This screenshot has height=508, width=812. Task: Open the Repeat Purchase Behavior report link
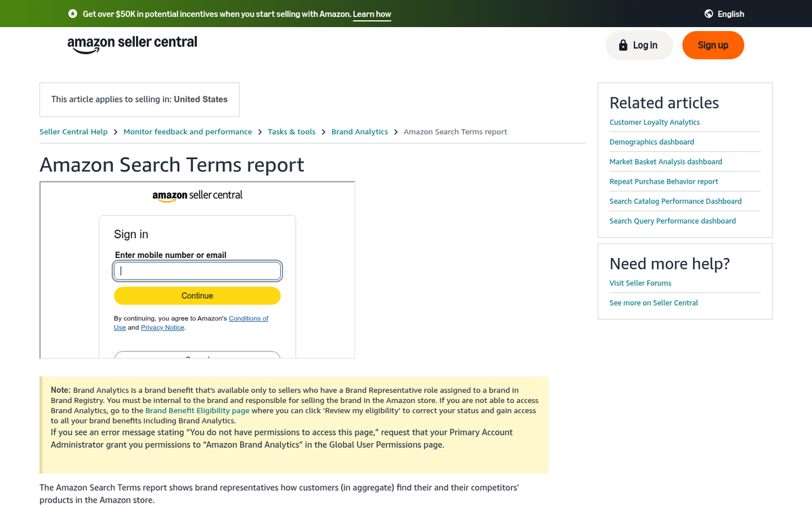point(663,181)
